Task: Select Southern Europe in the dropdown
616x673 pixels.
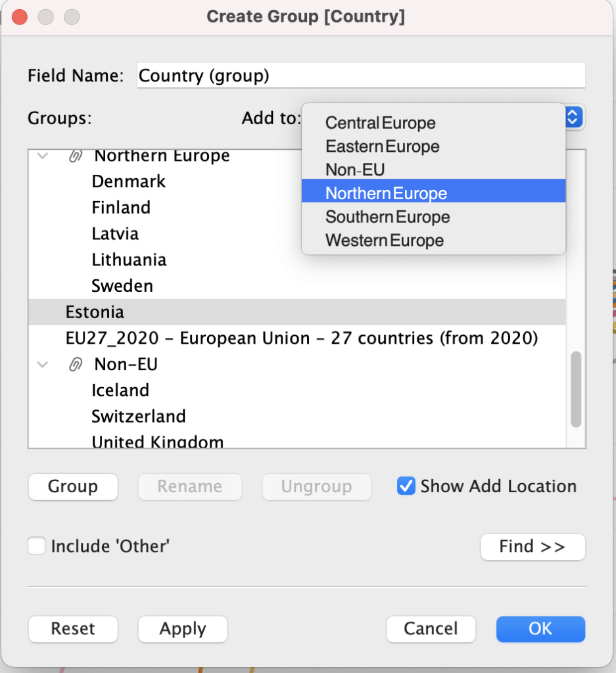Action: (x=387, y=217)
